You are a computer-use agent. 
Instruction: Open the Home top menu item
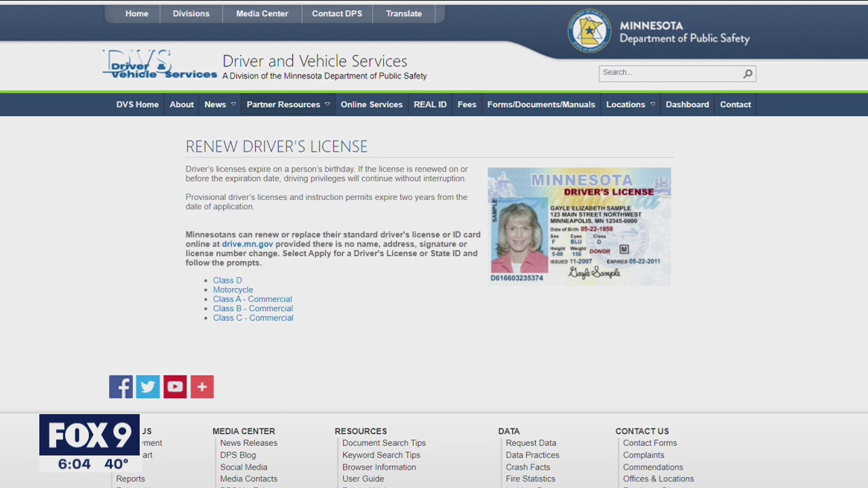point(137,14)
